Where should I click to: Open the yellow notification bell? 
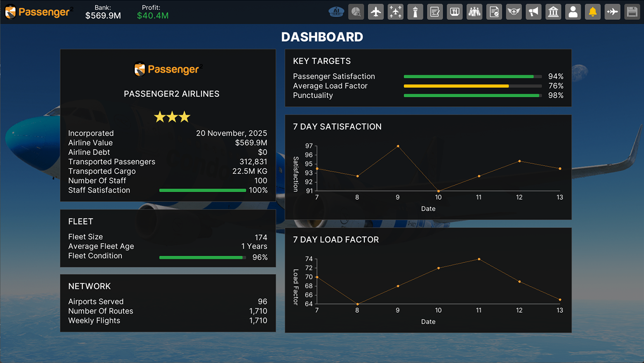pyautogui.click(x=592, y=12)
